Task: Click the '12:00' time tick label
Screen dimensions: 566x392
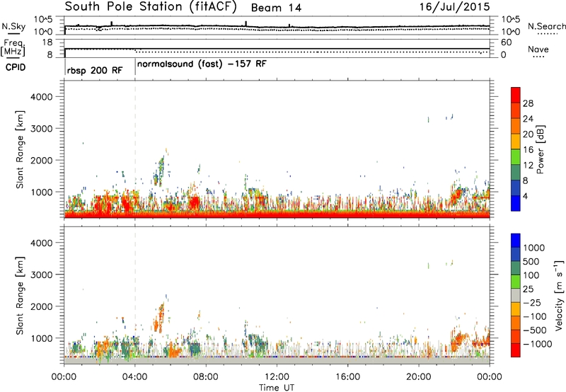Action: [277, 377]
